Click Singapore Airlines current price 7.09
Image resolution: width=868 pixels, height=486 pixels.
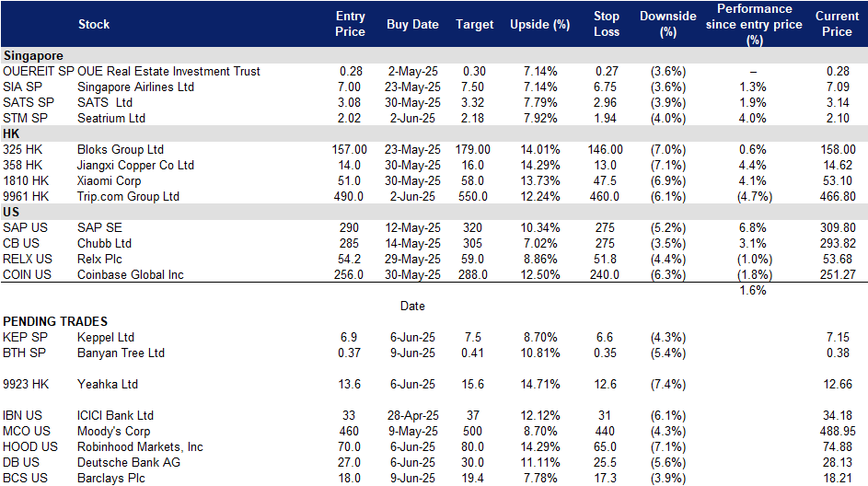[x=838, y=87]
